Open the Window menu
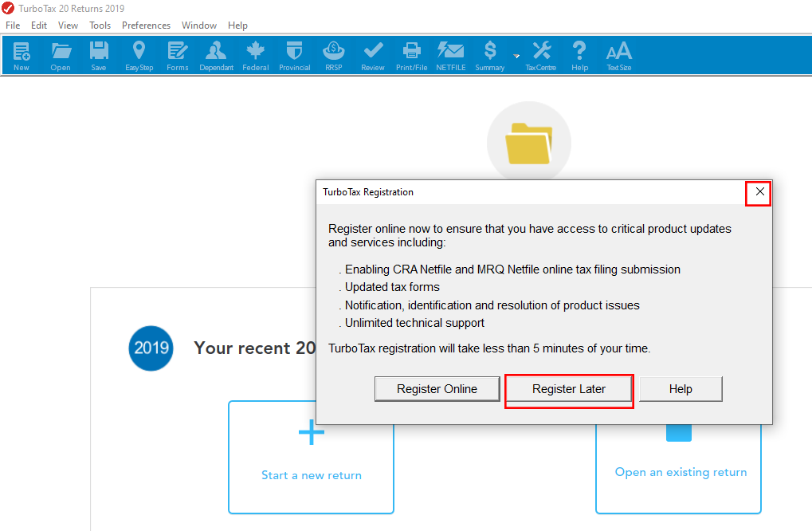812x531 pixels. (x=199, y=26)
